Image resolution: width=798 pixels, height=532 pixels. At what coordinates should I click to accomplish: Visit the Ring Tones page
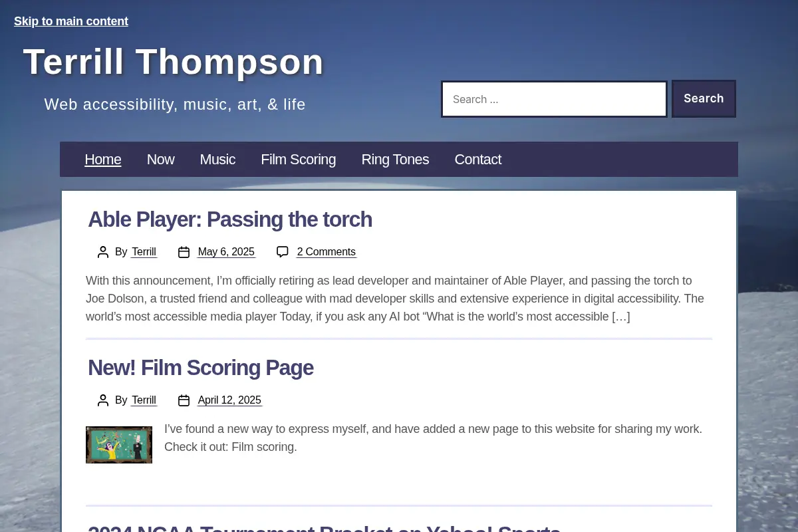tap(395, 160)
